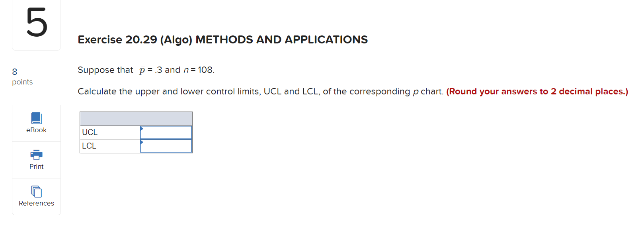The image size is (644, 239).
Task: Click the Print text label
Action: coord(36,167)
